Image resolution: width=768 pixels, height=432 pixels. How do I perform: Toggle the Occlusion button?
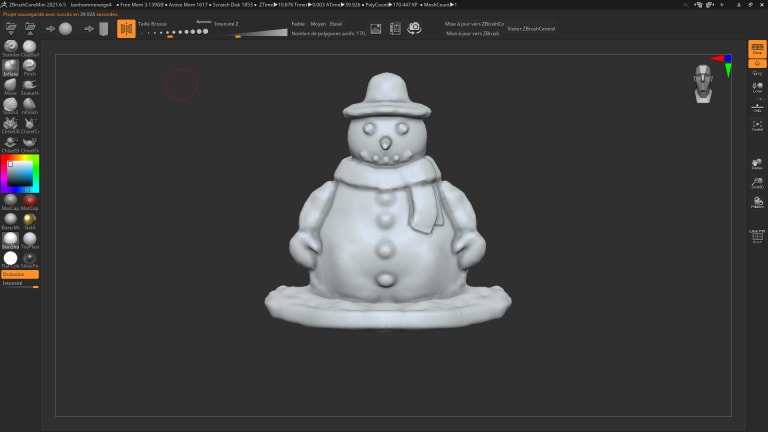20,274
